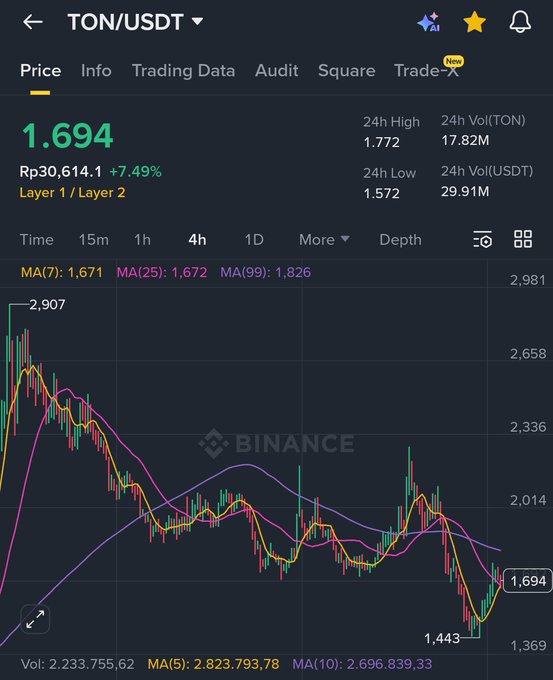Tap the Layer 1 / Layer 2 category link
The height and width of the screenshot is (680, 553).
tap(72, 193)
